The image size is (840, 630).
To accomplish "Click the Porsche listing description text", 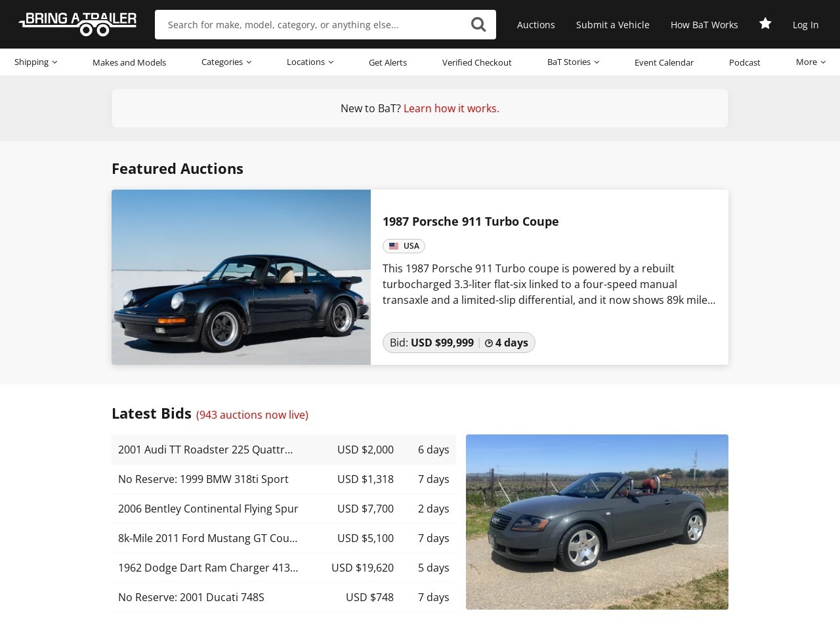I will click(x=549, y=284).
